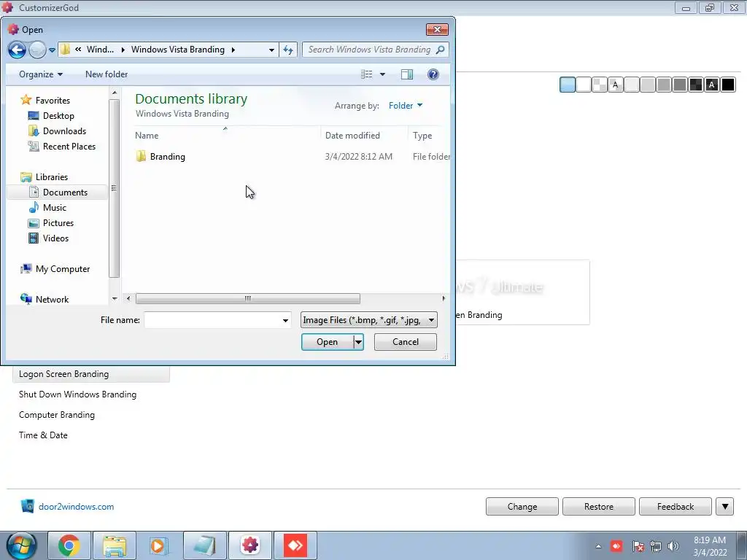
Task: Open Windows Explorer from the taskbar
Action: (x=115, y=545)
